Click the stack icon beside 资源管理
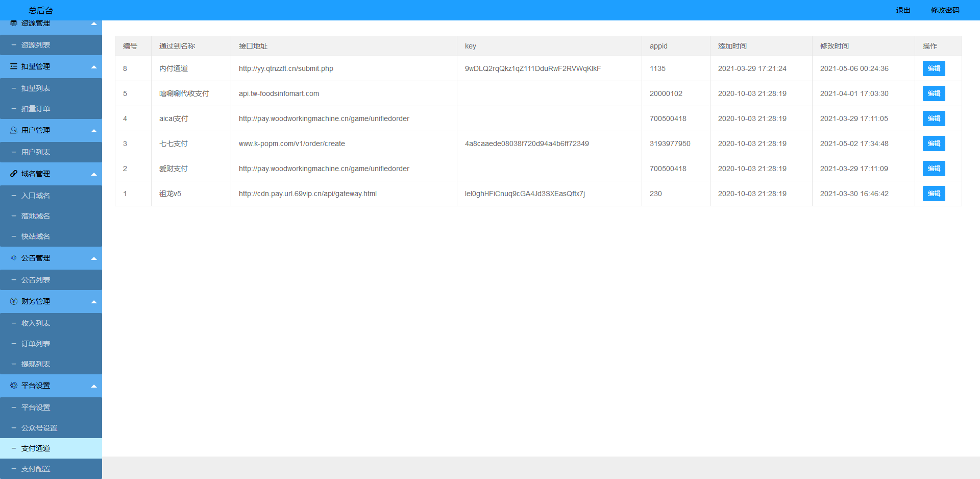This screenshot has width=980, height=479. [x=14, y=23]
